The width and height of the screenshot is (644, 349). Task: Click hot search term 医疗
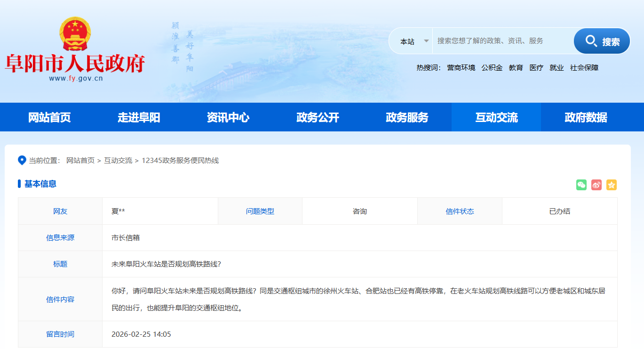pyautogui.click(x=536, y=68)
